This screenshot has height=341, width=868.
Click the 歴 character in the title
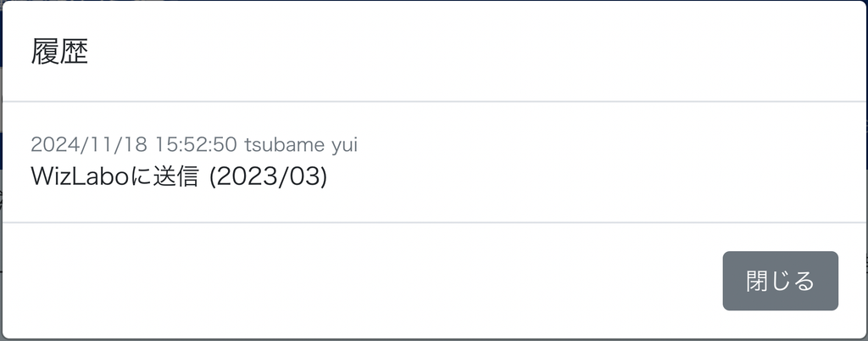point(75,52)
